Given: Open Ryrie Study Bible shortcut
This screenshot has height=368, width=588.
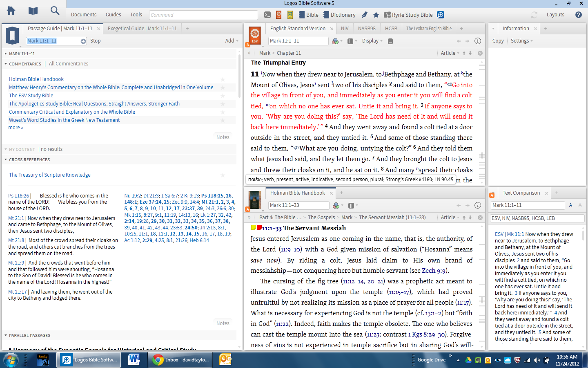Looking at the screenshot, I should click(x=408, y=15).
